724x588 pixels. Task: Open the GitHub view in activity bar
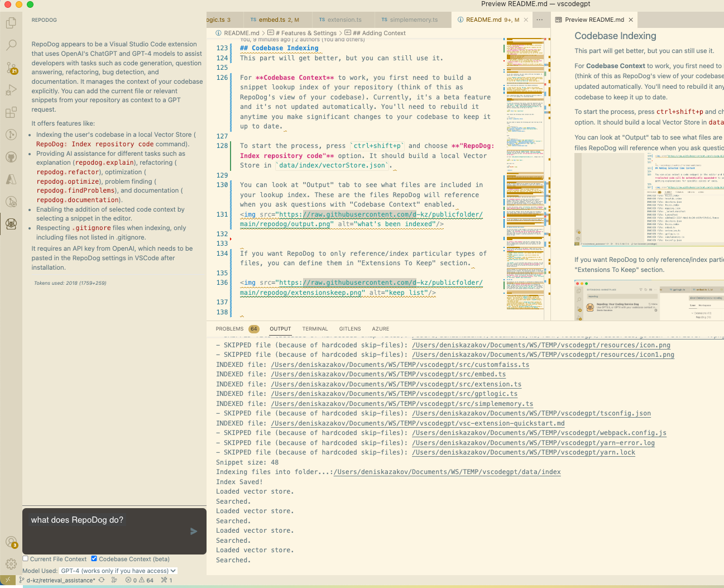pyautogui.click(x=11, y=157)
